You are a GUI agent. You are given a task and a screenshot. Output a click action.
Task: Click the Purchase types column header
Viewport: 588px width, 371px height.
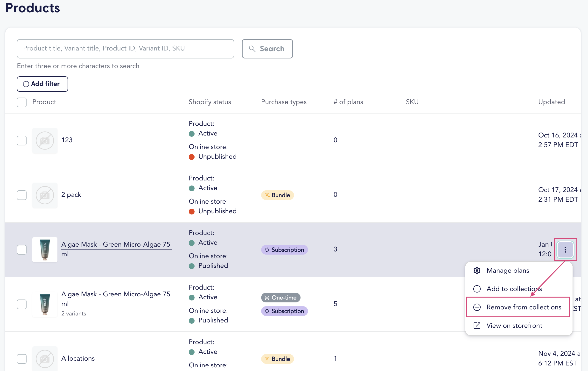[x=284, y=102]
